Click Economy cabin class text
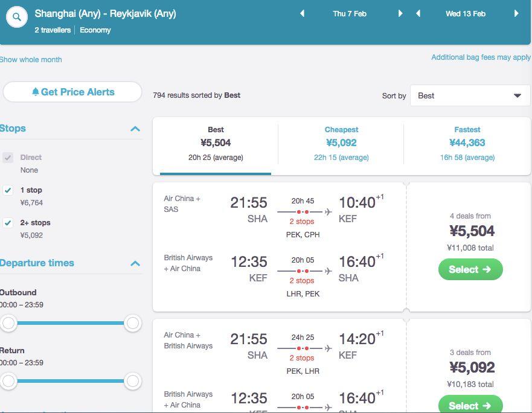Screen dimensions: 532x413 (95, 30)
